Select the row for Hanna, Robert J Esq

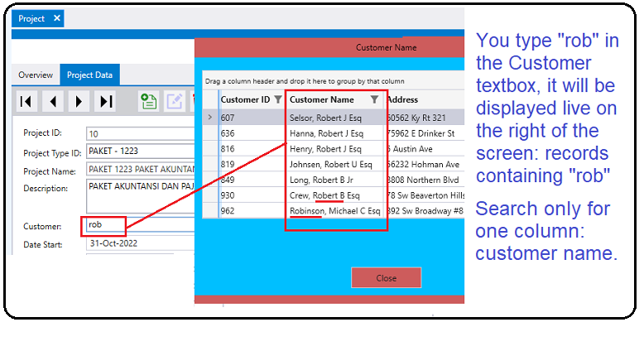point(325,133)
